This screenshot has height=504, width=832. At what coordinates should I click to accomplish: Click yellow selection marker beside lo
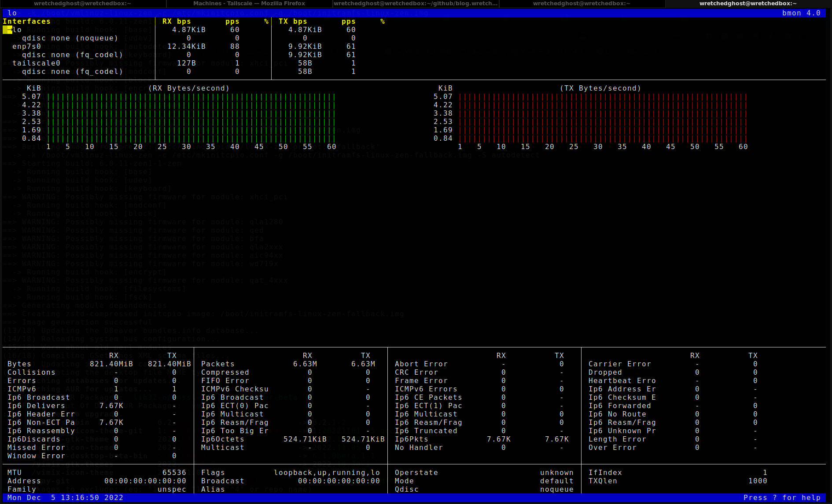7,30
